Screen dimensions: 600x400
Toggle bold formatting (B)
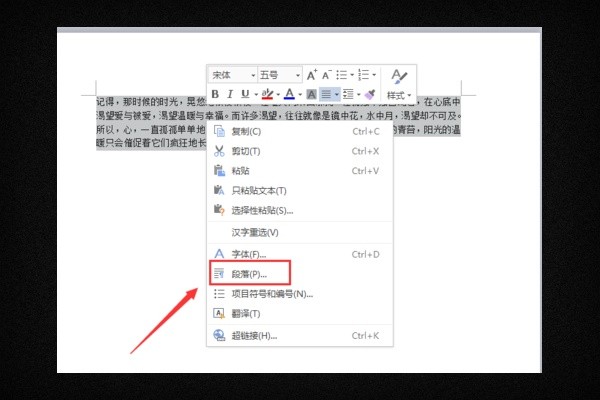pyautogui.click(x=215, y=94)
